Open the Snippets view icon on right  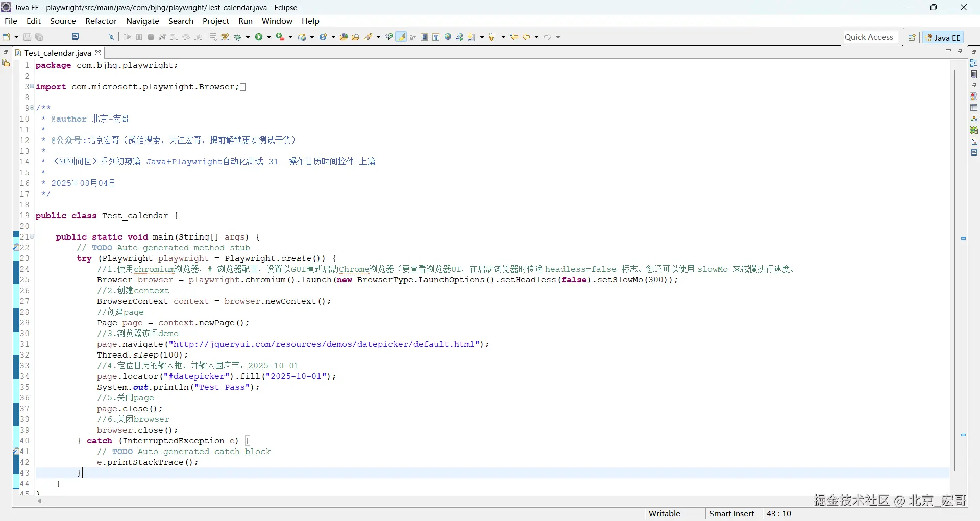[x=974, y=141]
